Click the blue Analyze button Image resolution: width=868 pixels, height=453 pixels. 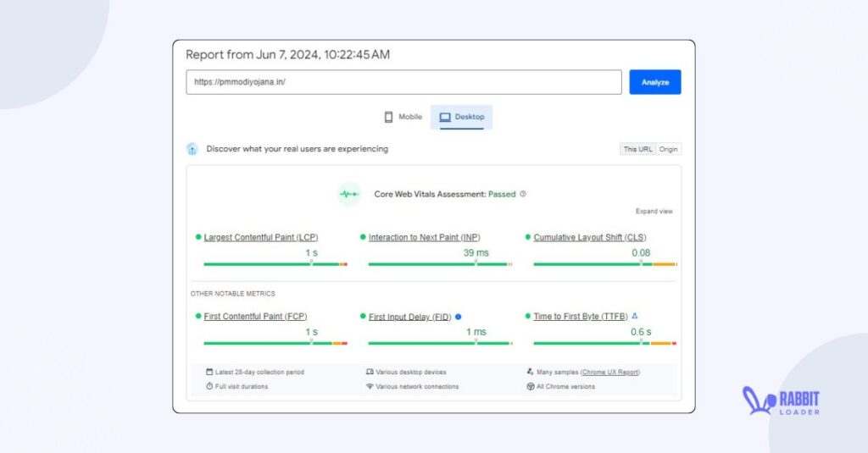(655, 82)
